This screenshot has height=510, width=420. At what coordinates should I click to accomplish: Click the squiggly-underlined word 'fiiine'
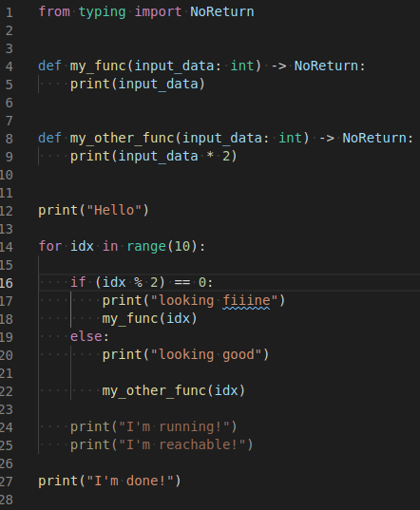coord(246,301)
